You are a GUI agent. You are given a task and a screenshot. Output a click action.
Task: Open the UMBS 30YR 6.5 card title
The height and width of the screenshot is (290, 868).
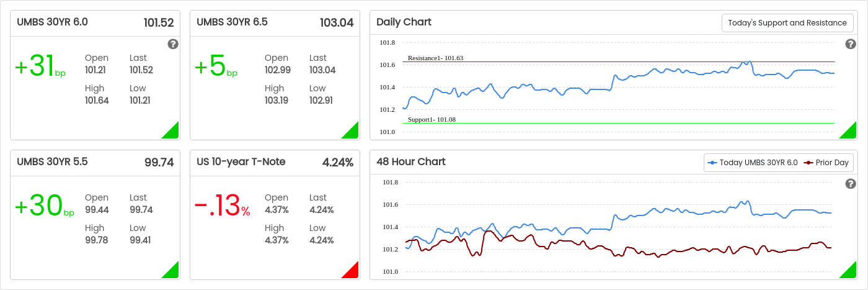coord(232,22)
